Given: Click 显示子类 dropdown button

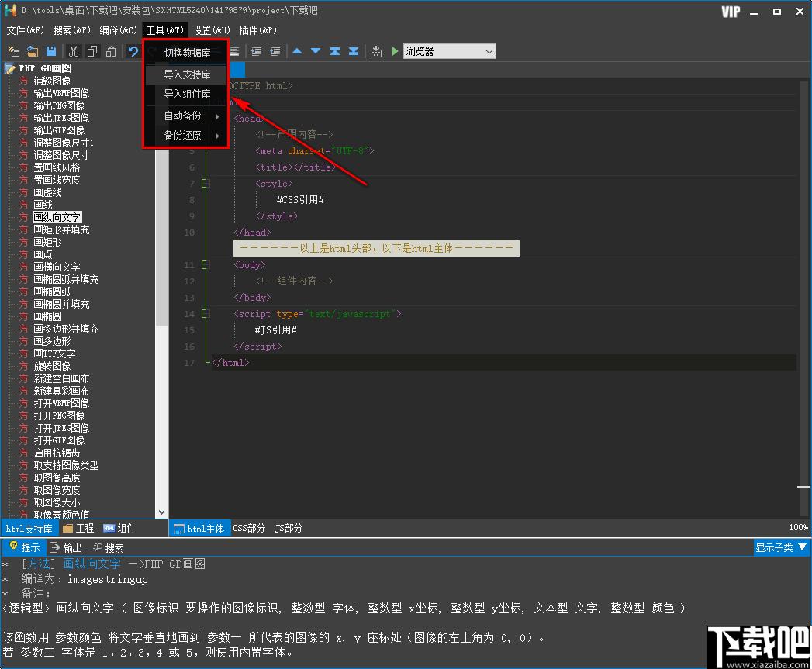Looking at the screenshot, I should (x=781, y=548).
